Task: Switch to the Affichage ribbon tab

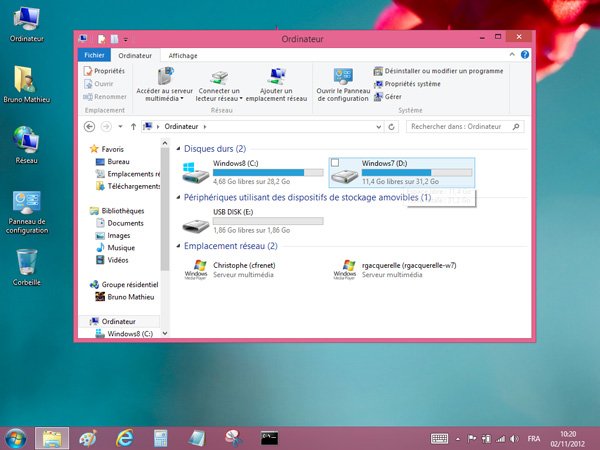Action: 183,55
